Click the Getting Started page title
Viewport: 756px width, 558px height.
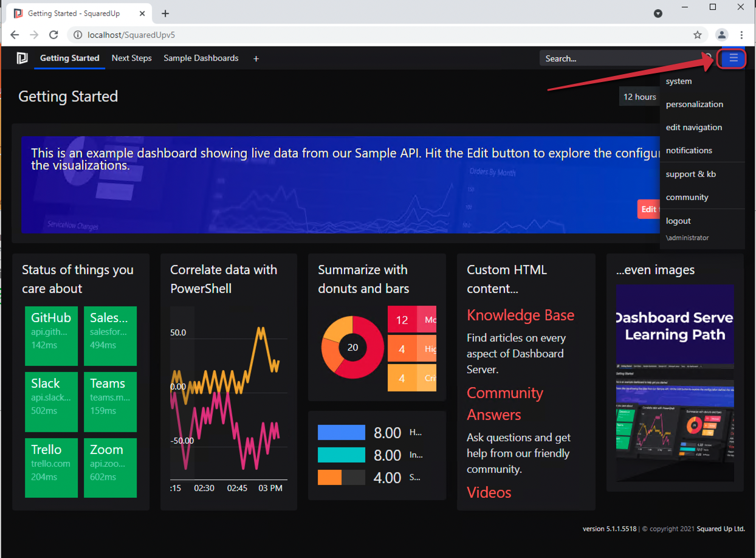[x=68, y=97]
